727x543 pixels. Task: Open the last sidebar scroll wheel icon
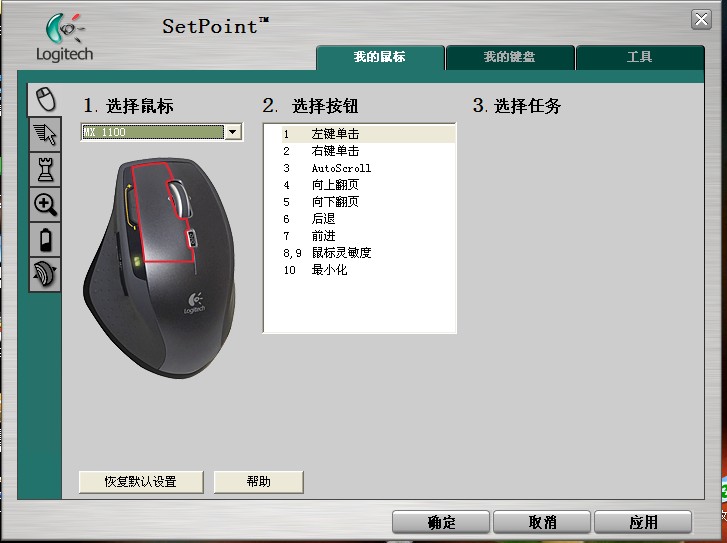[45, 275]
